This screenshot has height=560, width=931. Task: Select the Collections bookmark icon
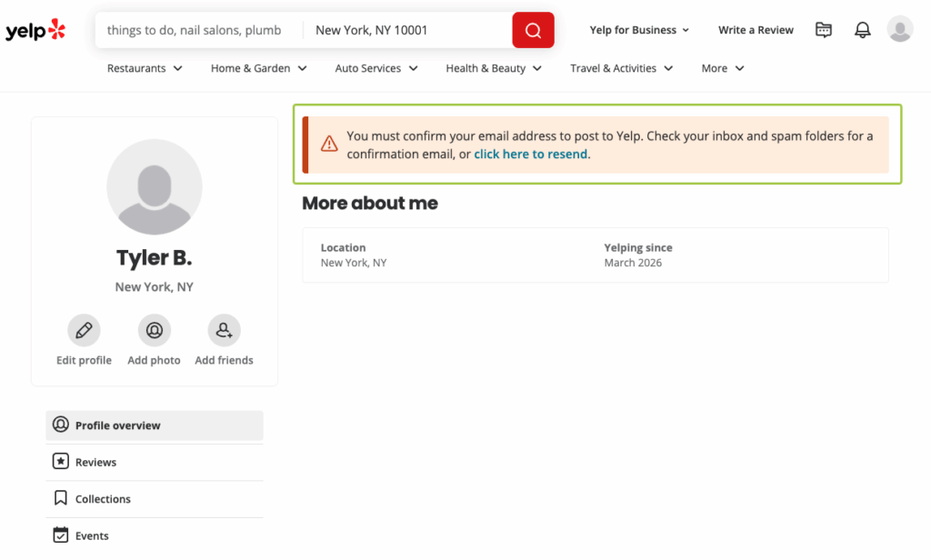(x=60, y=498)
